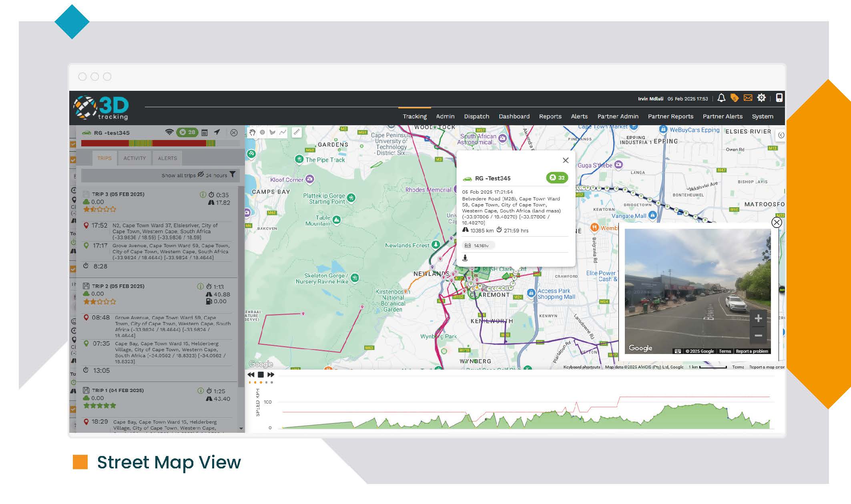Click the orange tag icon with 5

tap(734, 98)
